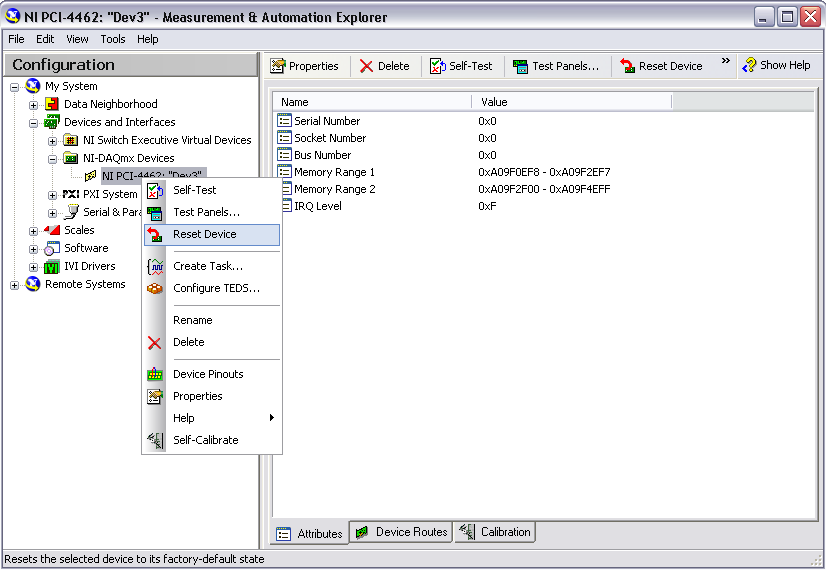Click the Software disc icon
The width and height of the screenshot is (826, 570).
[52, 248]
